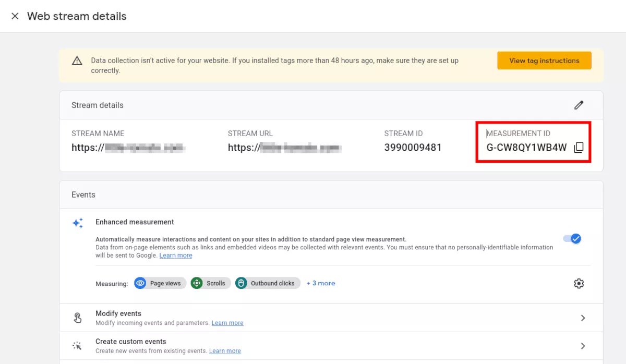Image resolution: width=626 pixels, height=364 pixels.
Task: Click the Web stream details title
Action: (77, 16)
